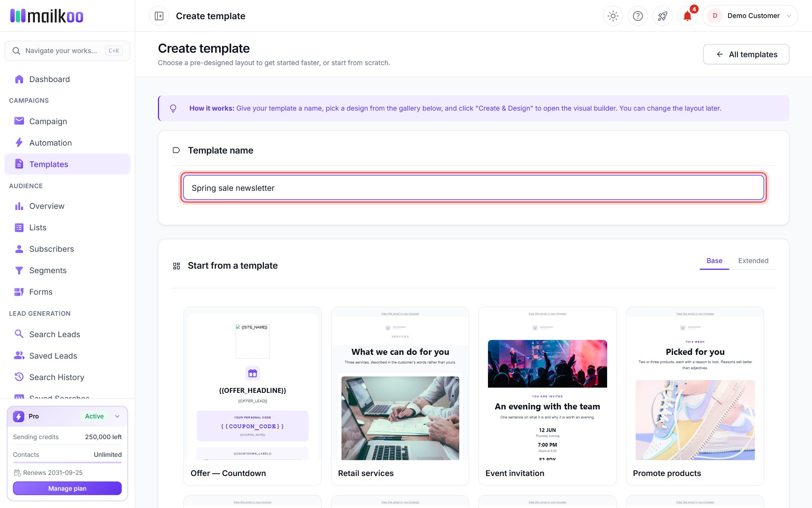Select the Promote products template card
812x508 pixels.
(x=695, y=396)
